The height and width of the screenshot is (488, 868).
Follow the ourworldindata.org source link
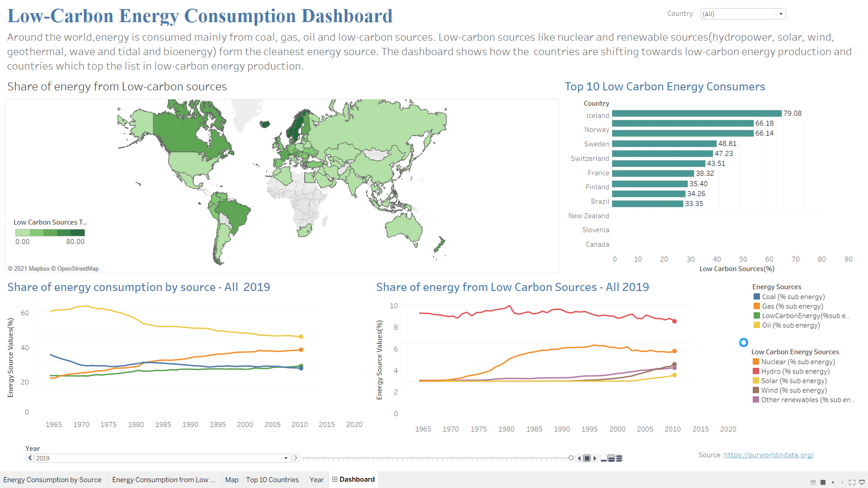point(769,455)
